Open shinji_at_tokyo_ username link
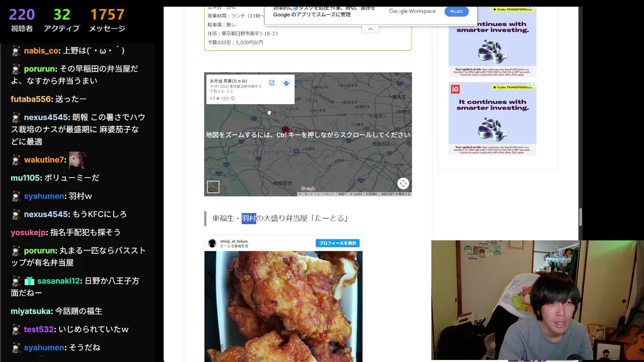The width and height of the screenshot is (644, 362). point(234,241)
